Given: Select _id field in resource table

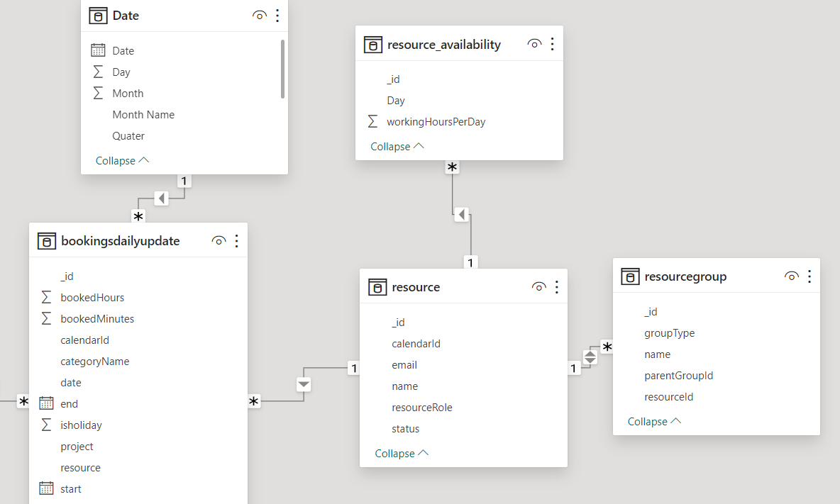Looking at the screenshot, I should (x=398, y=322).
